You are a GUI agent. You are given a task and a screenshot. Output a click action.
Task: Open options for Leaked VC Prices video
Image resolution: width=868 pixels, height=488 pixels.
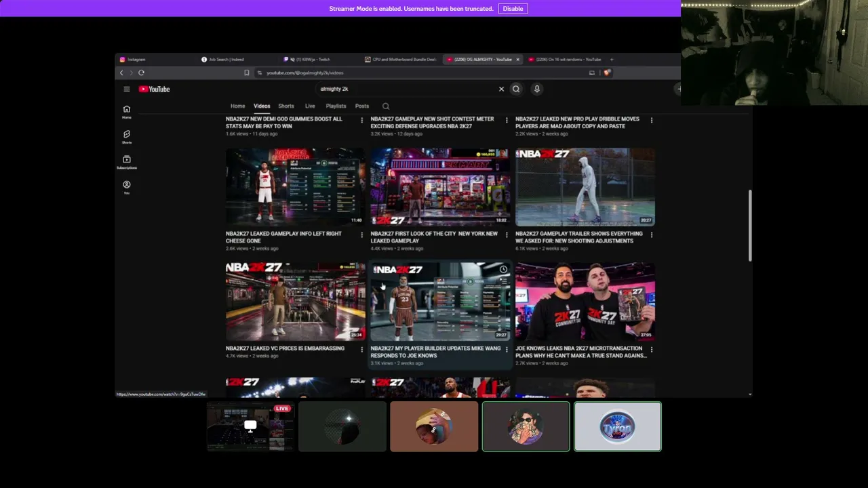[x=361, y=350]
